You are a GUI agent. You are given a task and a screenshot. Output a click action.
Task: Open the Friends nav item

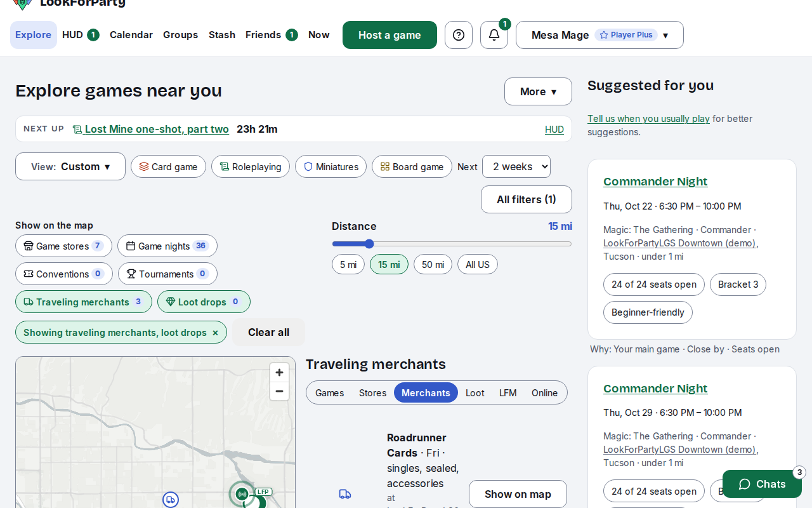click(x=272, y=35)
